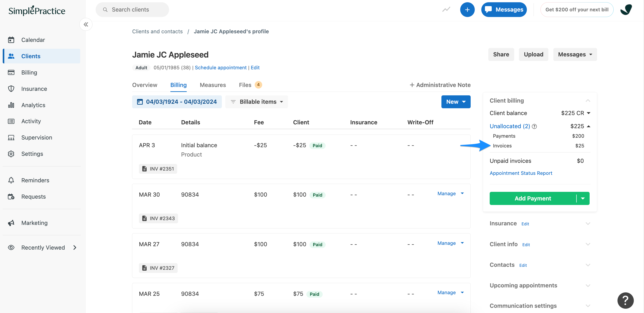Click the Schedule appointment link

click(x=220, y=67)
